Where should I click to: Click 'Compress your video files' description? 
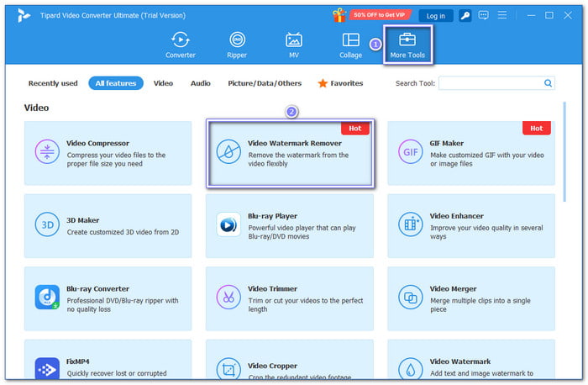pyautogui.click(x=116, y=160)
